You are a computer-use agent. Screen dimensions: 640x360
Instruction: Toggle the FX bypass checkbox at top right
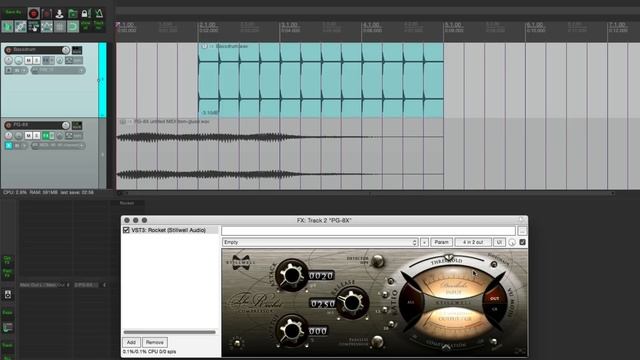[522, 242]
